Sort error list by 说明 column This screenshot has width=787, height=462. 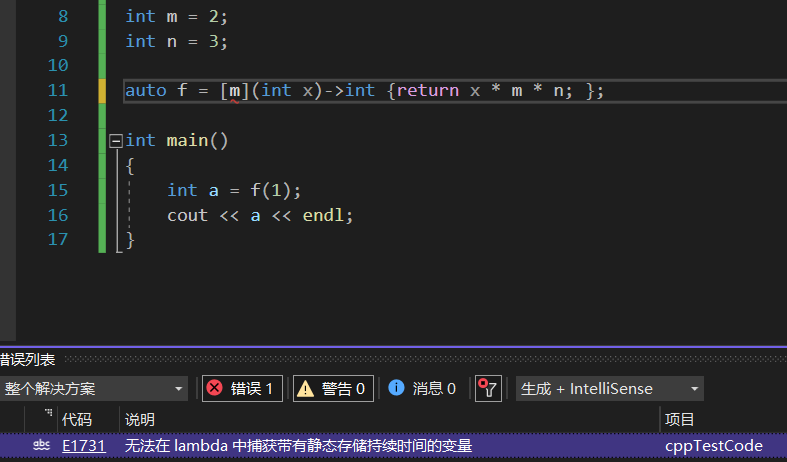pos(139,419)
